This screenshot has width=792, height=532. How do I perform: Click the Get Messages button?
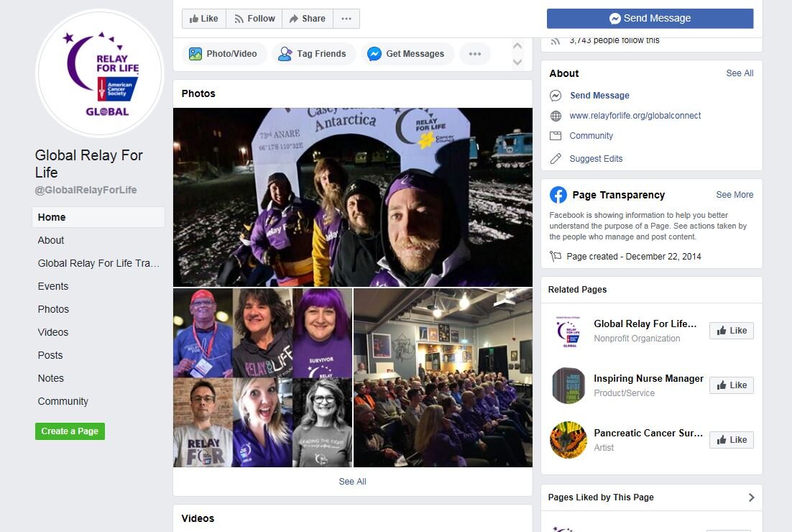[407, 54]
